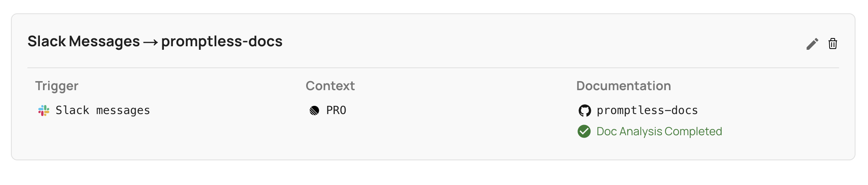The height and width of the screenshot is (185, 868).
Task: Click the pencil edit icon
Action: coord(812,44)
